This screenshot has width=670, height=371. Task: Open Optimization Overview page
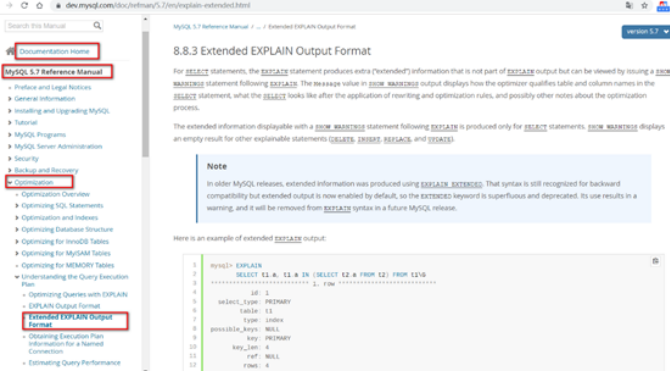56,194
